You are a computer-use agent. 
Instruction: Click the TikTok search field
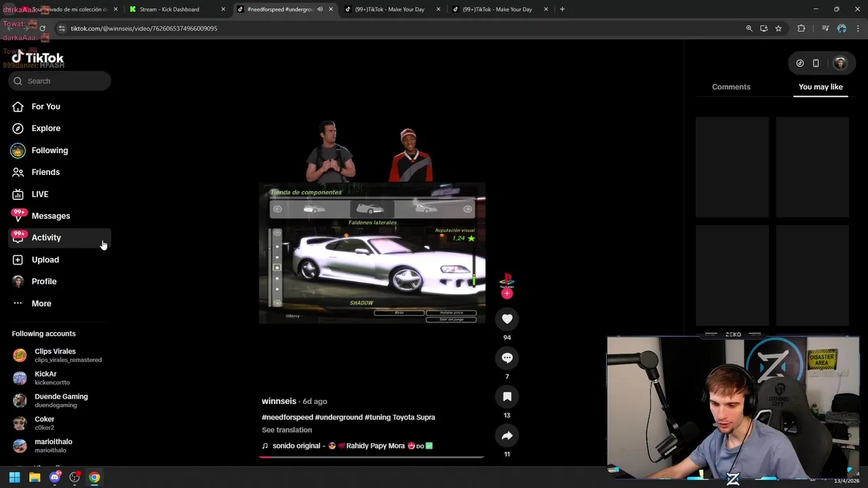coord(60,81)
